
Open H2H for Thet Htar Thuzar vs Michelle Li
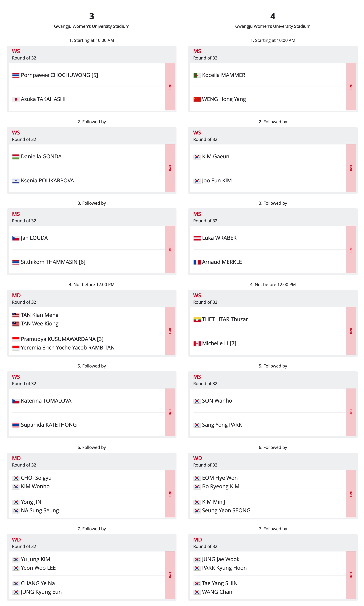coord(351,331)
